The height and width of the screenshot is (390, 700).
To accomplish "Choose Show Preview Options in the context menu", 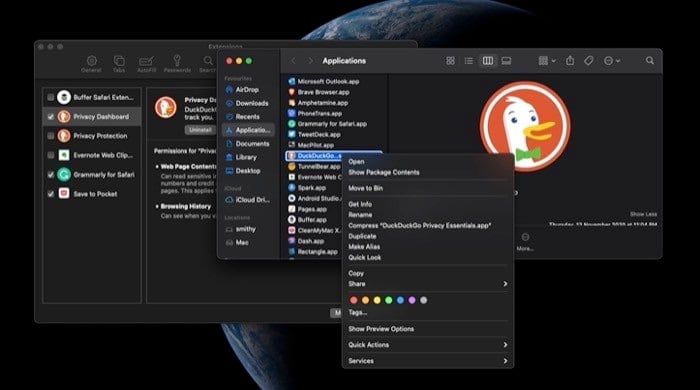I will click(428, 329).
